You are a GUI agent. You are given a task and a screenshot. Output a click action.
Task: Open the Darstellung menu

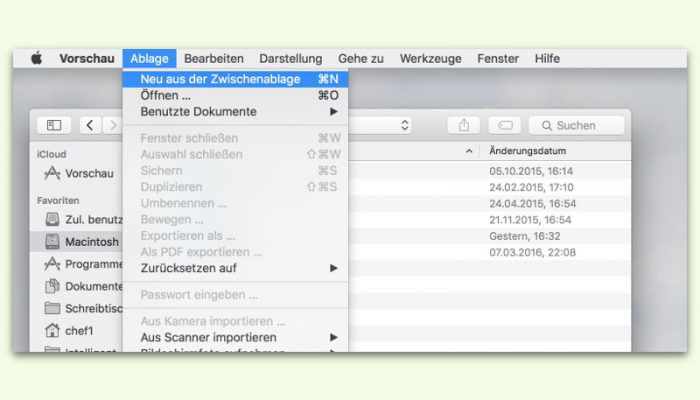291,58
